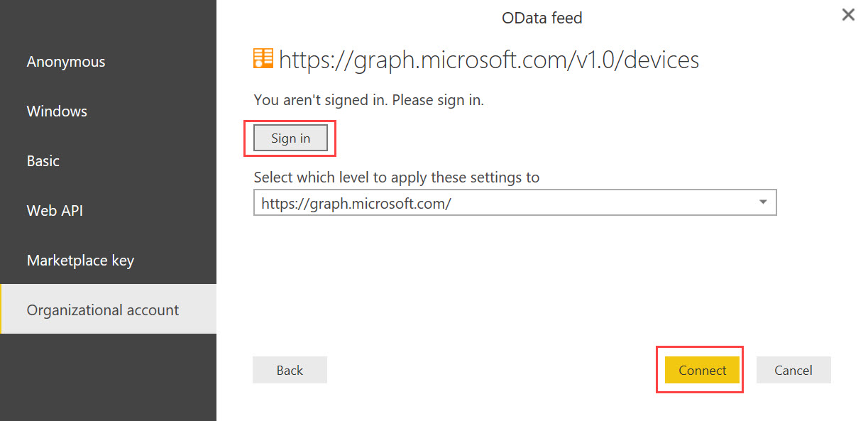
Task: Select Marketplace key authentication
Action: pos(80,261)
